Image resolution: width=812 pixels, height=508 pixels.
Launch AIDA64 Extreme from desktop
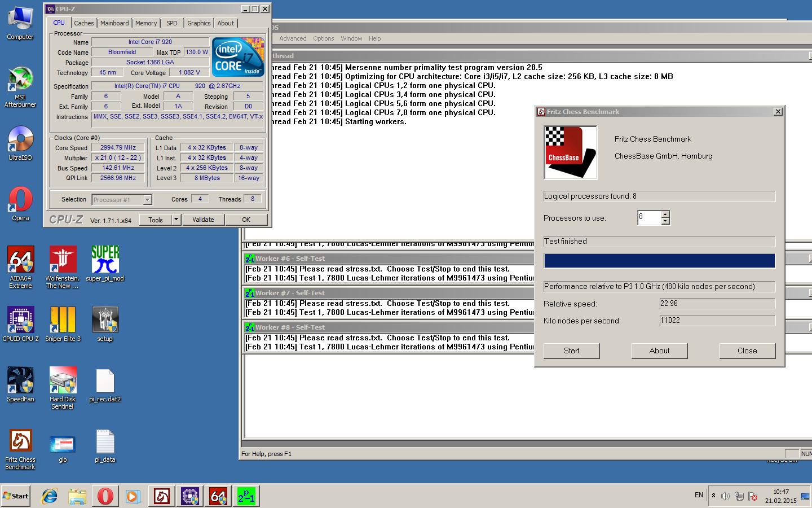20,261
